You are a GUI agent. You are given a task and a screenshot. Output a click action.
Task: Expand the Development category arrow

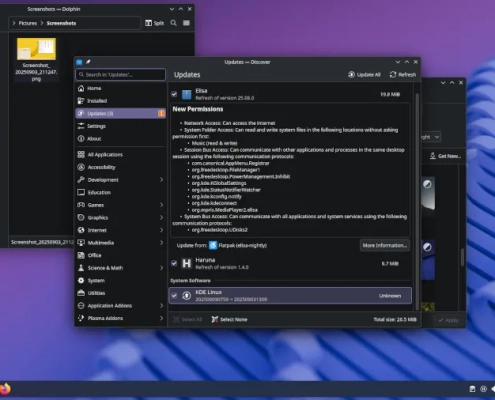[161, 180]
